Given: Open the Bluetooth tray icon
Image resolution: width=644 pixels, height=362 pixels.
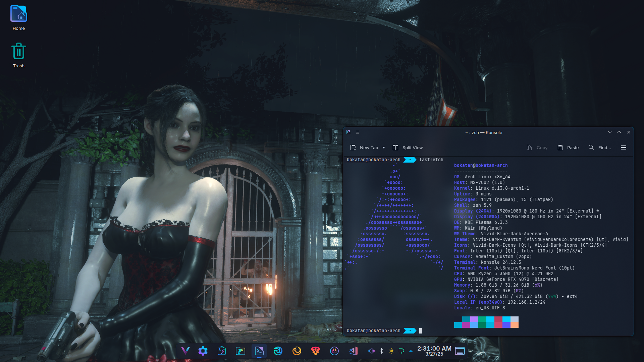Looking at the screenshot, I should (381, 351).
